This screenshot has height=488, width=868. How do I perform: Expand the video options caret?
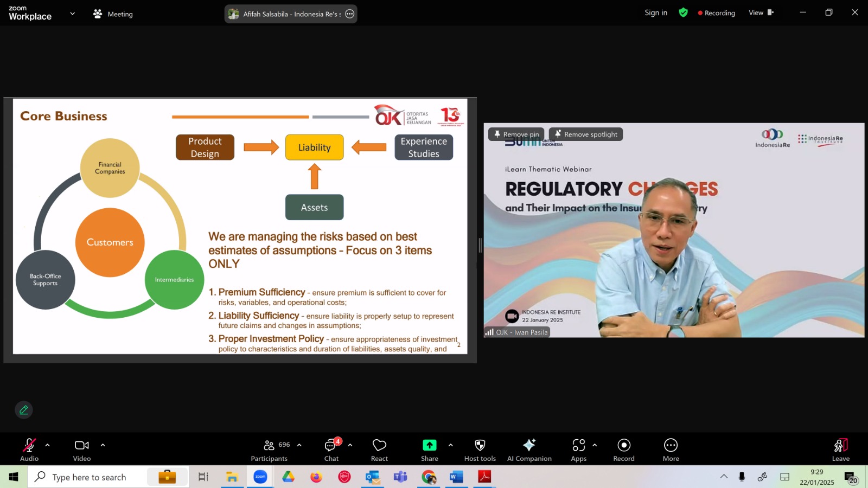click(103, 445)
